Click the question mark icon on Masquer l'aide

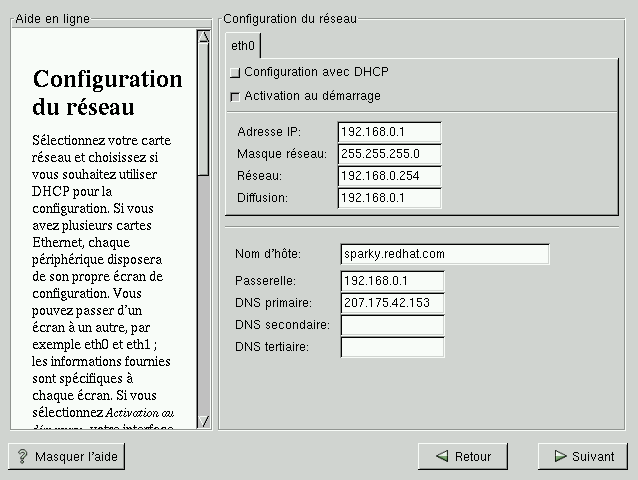click(x=22, y=457)
